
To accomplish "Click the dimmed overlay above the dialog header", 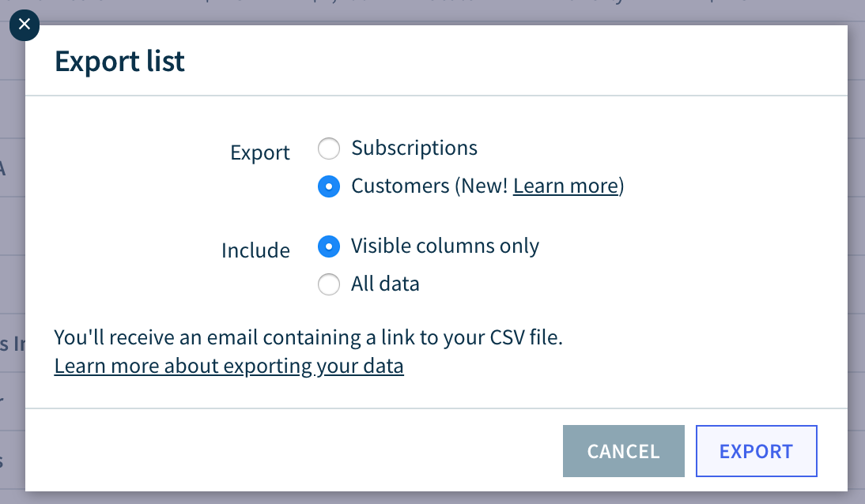I will coord(441,12).
